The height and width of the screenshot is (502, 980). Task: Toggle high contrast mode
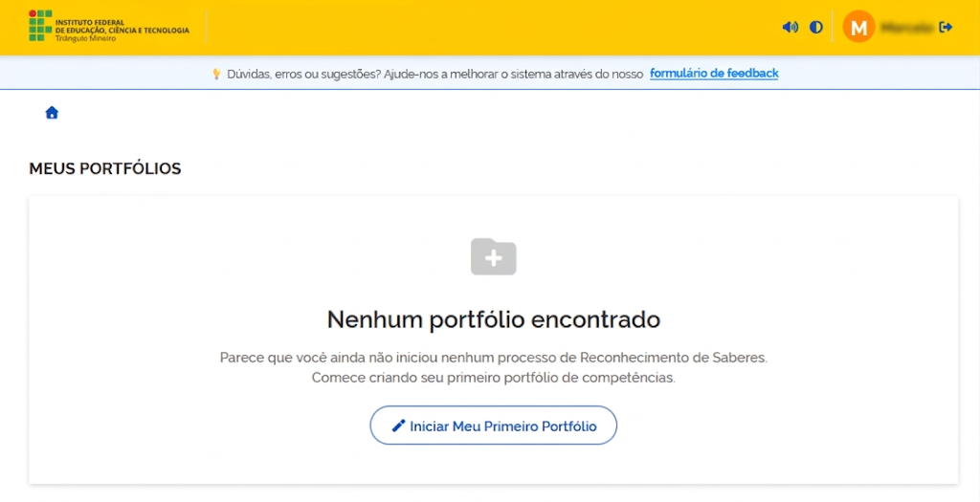(x=816, y=27)
